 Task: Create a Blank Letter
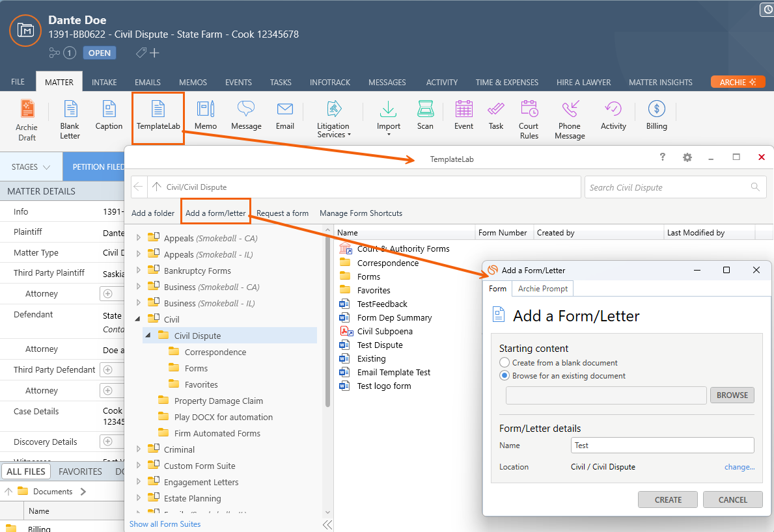[x=70, y=120]
